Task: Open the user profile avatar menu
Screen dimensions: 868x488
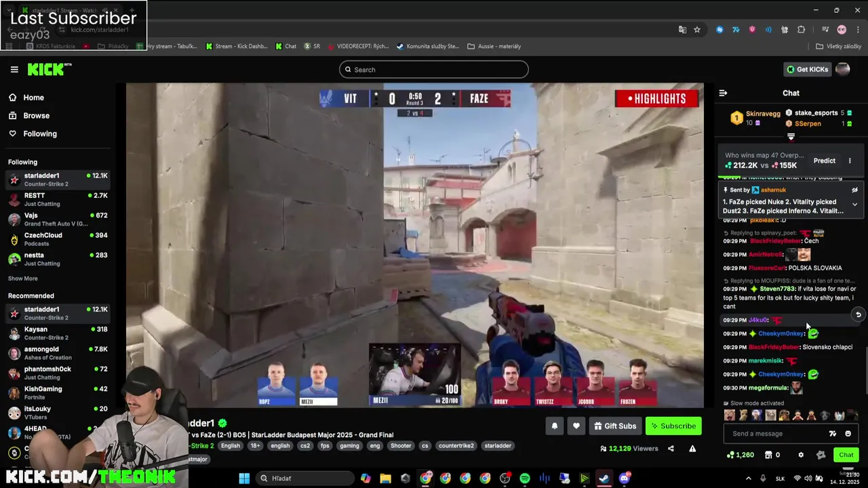Action: click(842, 69)
